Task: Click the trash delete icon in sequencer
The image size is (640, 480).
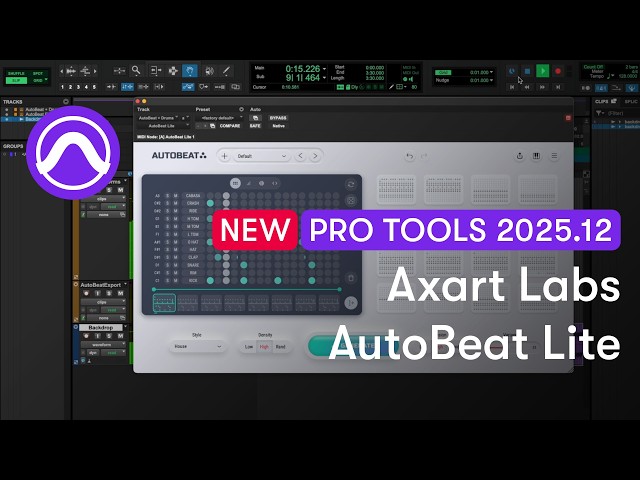Action: 351,278
